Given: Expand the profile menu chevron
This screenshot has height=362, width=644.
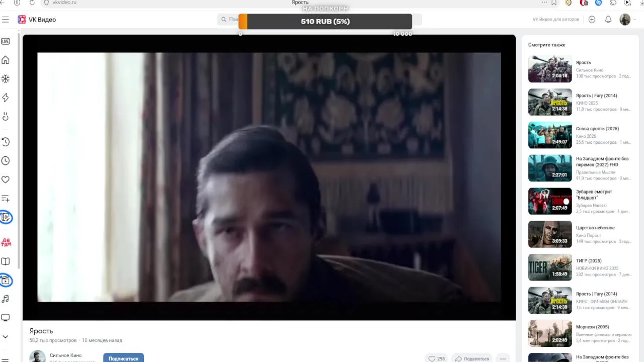Looking at the screenshot, I should [x=635, y=20].
